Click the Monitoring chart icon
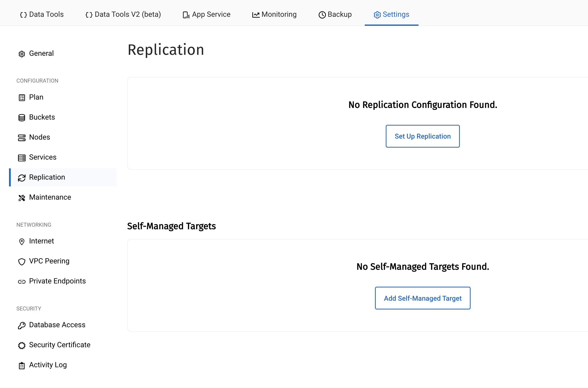Viewport: 588px width, 388px height. tap(256, 15)
